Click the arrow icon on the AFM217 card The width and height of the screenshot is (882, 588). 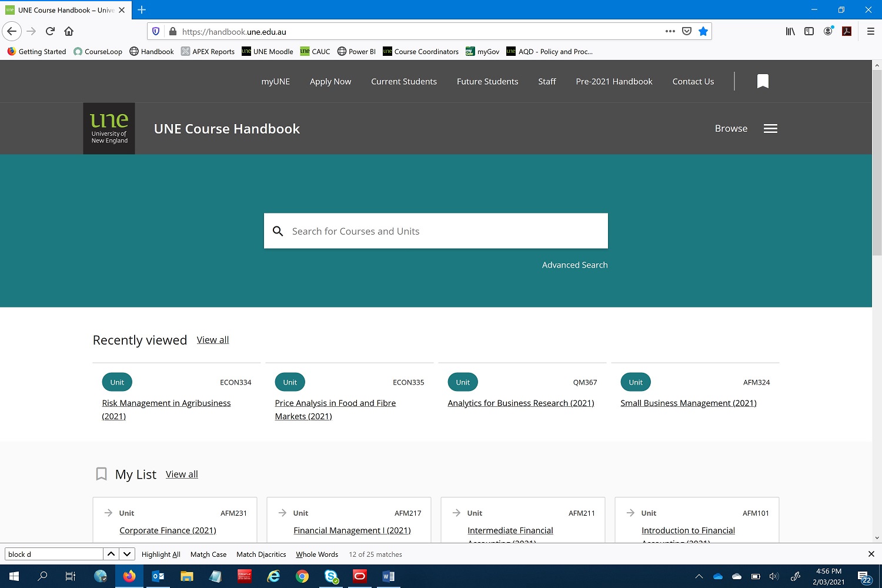(x=282, y=513)
